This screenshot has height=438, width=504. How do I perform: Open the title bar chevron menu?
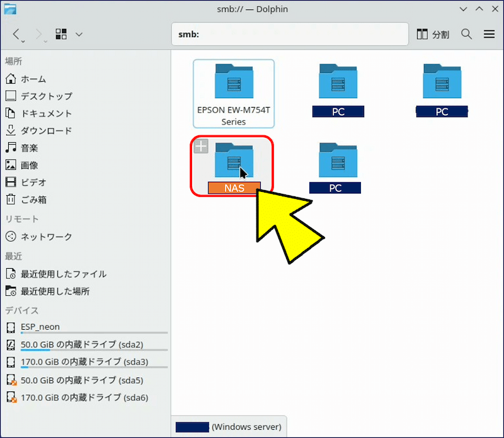click(x=463, y=9)
